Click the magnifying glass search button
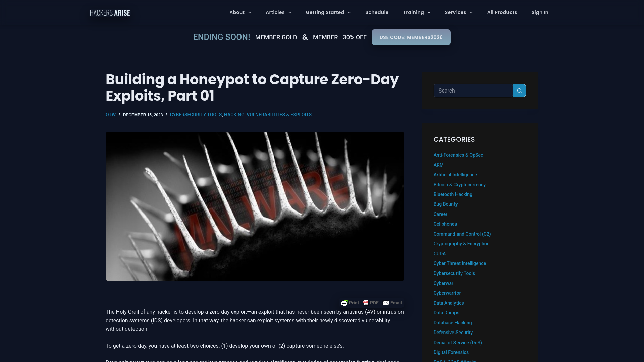 point(519,90)
